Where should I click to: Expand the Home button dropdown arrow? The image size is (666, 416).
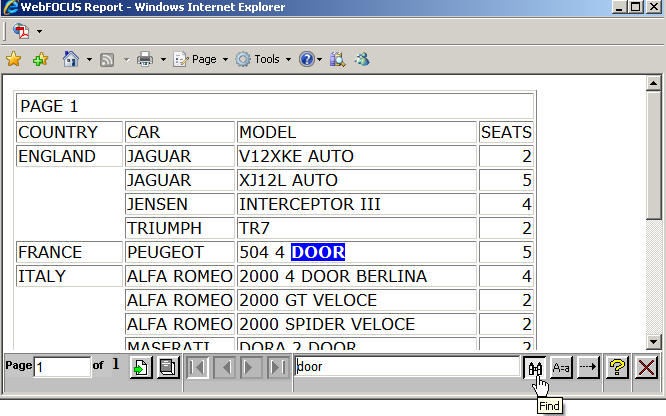pyautogui.click(x=89, y=59)
